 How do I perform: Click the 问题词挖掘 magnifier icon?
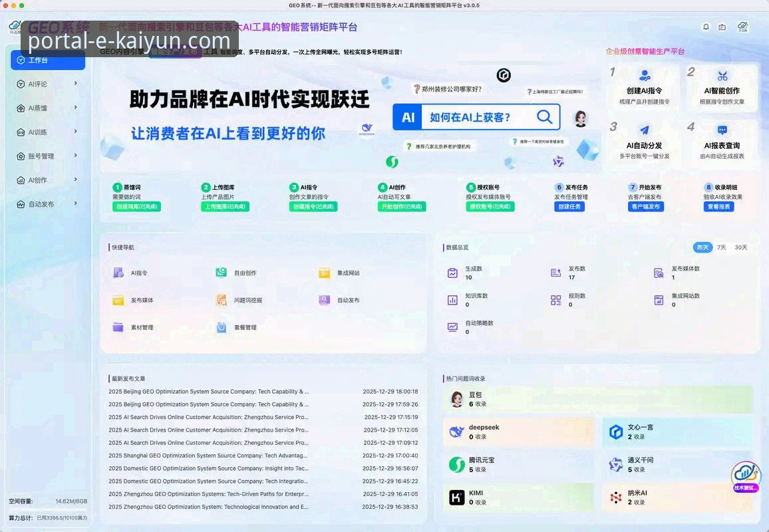(222, 300)
